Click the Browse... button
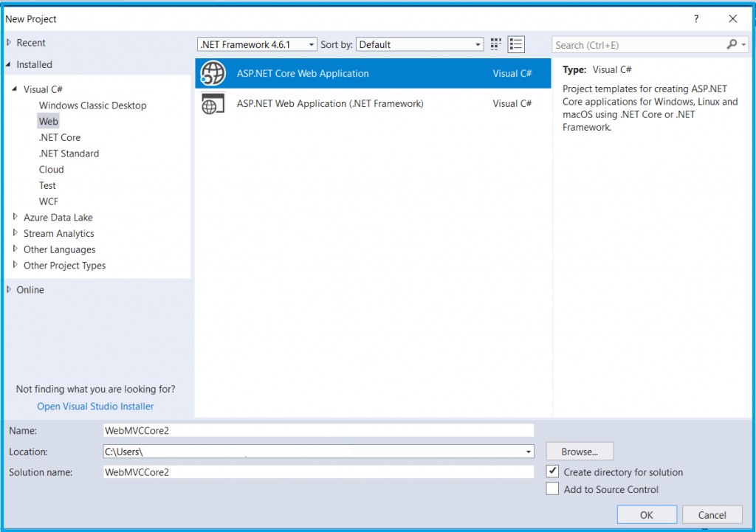The image size is (756, 532). 580,452
